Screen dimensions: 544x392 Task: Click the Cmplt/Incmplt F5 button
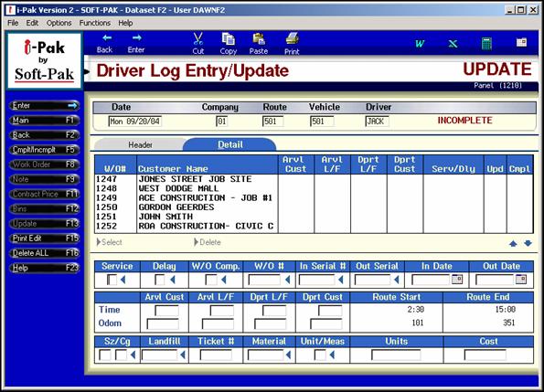[x=45, y=150]
